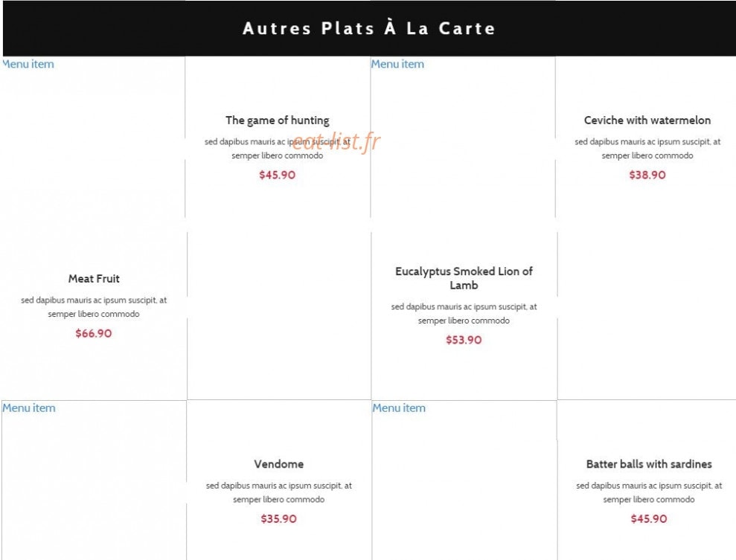This screenshot has height=560, width=736.
Task: Click Vendome description text
Action: [x=279, y=492]
